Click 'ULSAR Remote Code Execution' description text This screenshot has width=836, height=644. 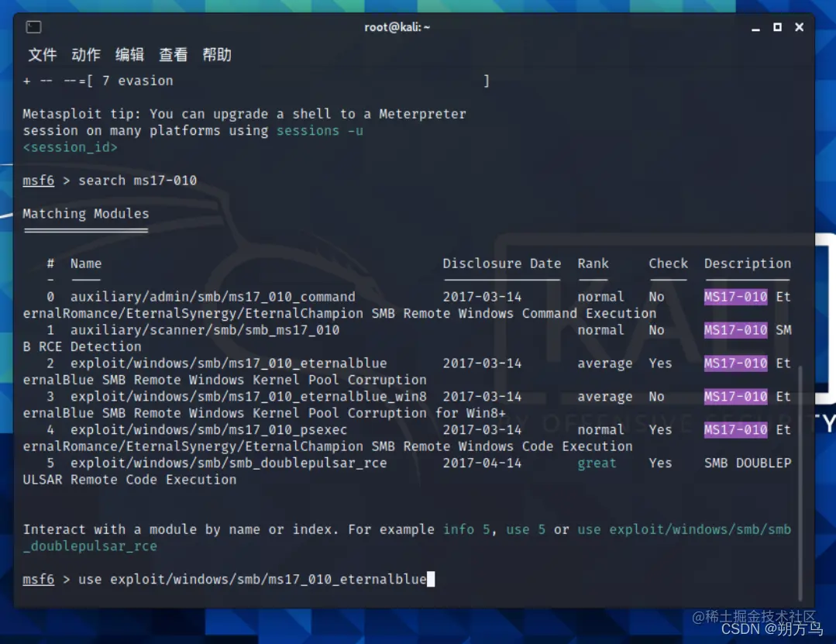(x=129, y=479)
